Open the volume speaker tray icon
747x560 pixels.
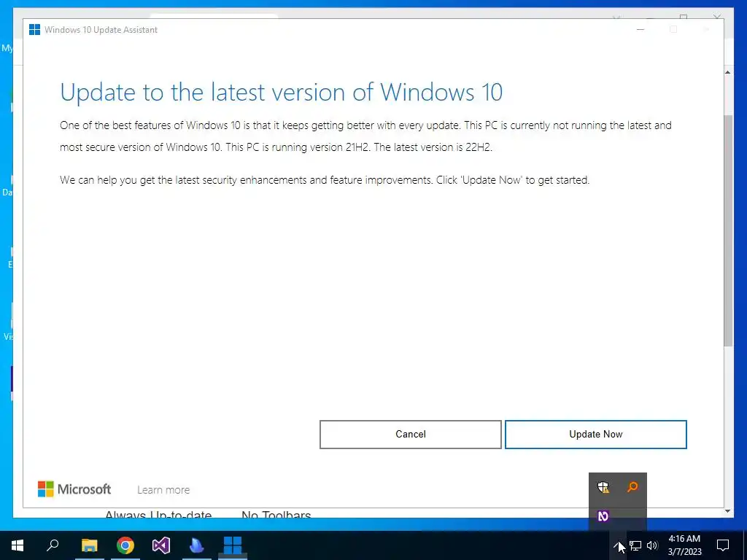tap(652, 545)
